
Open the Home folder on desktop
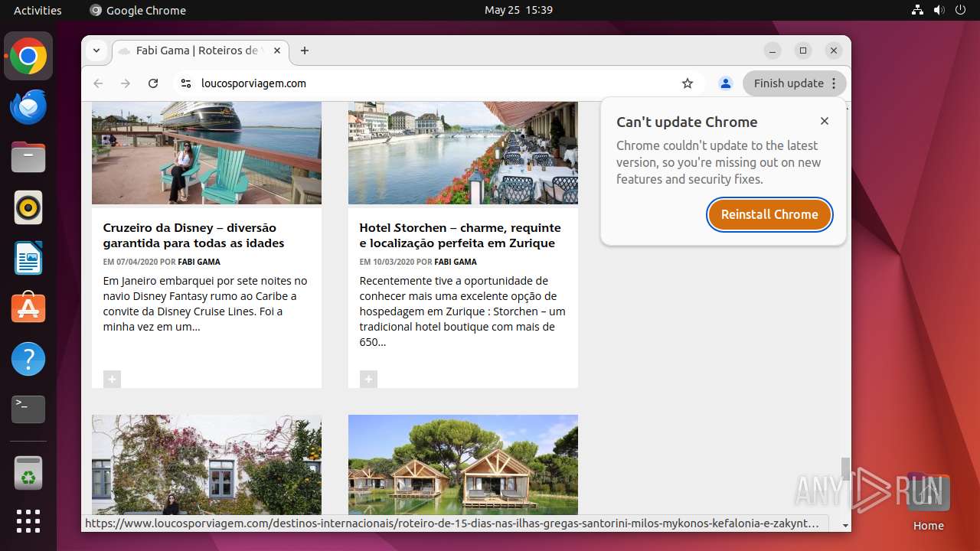[x=928, y=501]
